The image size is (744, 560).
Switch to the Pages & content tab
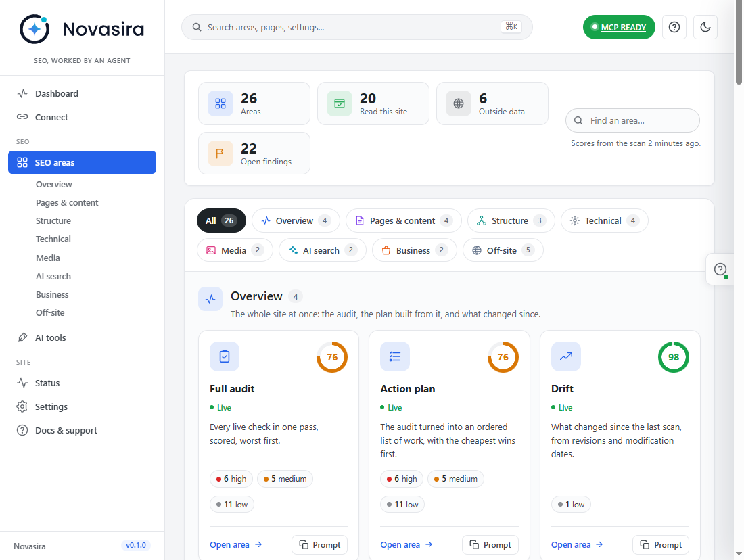(403, 220)
